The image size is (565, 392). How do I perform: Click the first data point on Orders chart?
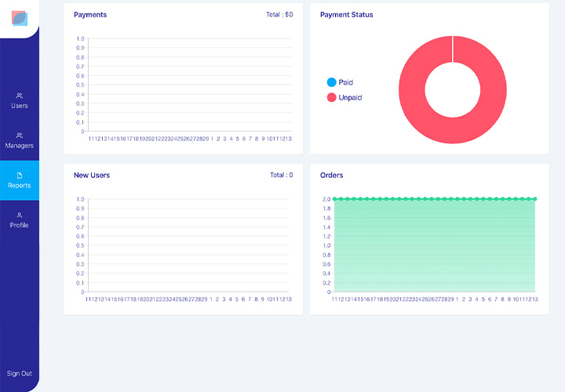coord(334,199)
